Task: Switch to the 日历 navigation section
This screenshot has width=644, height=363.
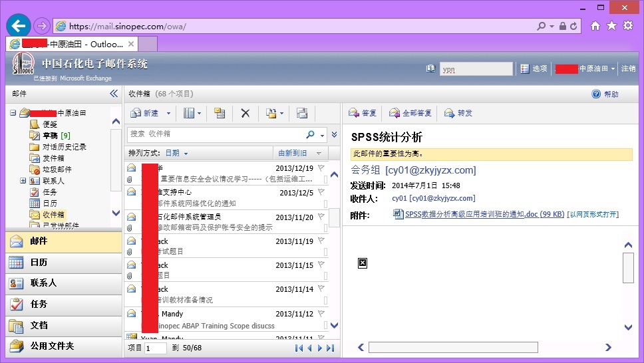Action: click(64, 263)
